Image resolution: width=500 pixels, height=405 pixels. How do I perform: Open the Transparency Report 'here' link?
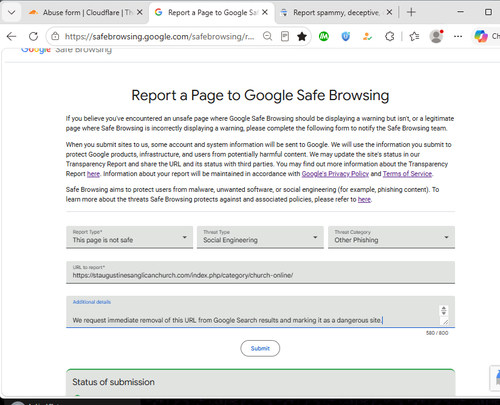tap(93, 174)
